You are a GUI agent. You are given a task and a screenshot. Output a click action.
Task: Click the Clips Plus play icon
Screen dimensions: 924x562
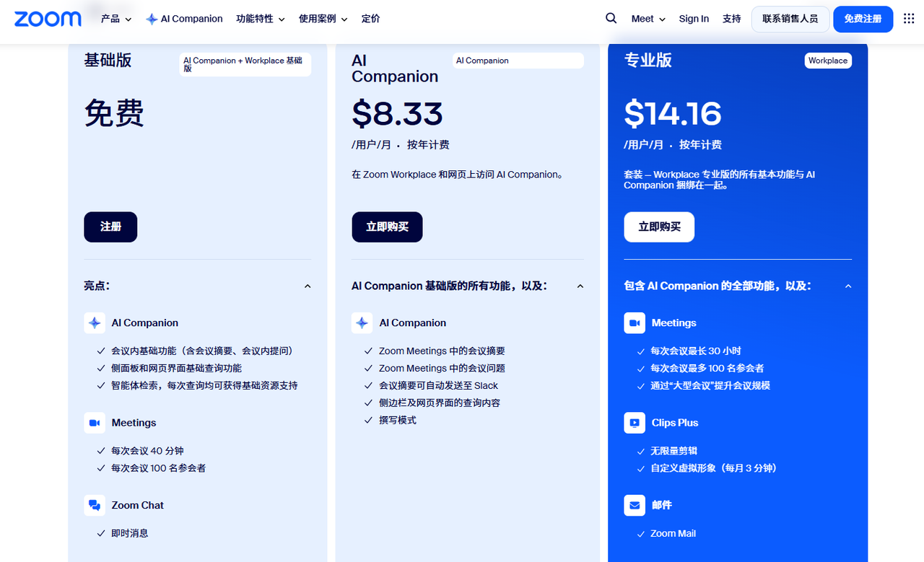[635, 423]
